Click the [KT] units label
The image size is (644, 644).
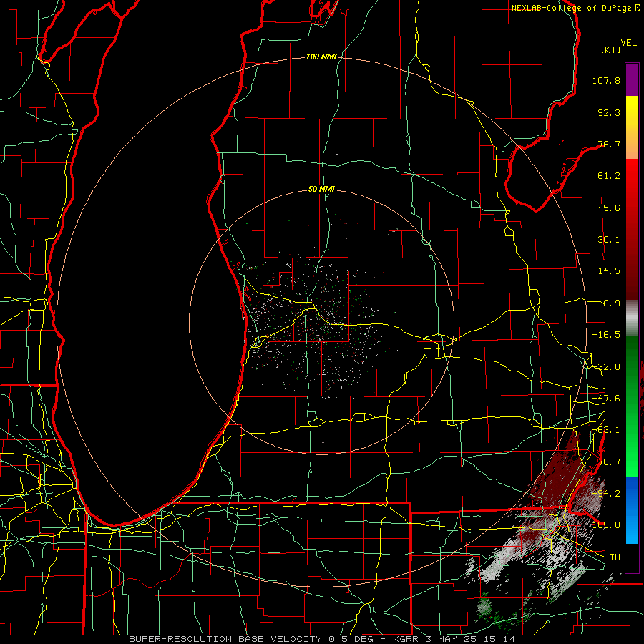point(611,49)
